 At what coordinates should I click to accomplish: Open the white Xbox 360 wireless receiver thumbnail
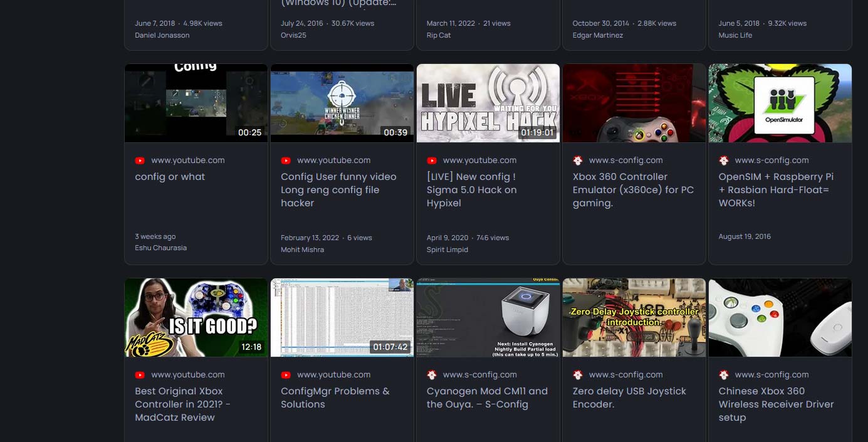tap(780, 317)
